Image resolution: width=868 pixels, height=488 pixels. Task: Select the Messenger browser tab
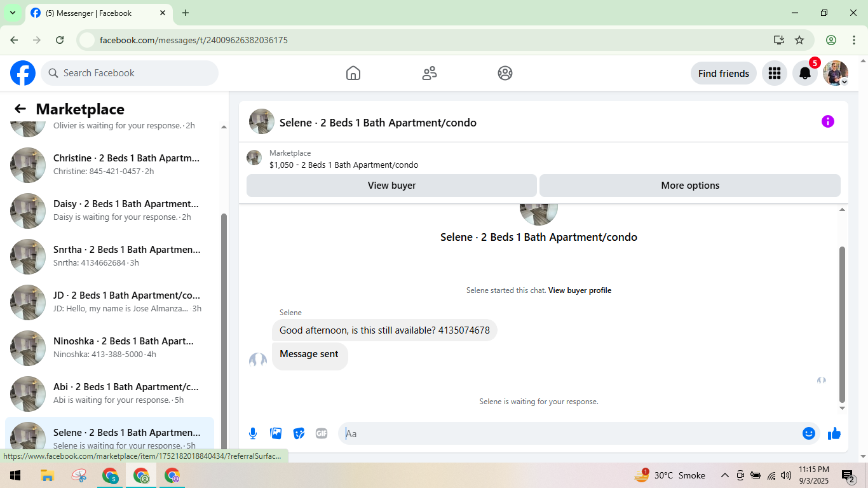[99, 13]
